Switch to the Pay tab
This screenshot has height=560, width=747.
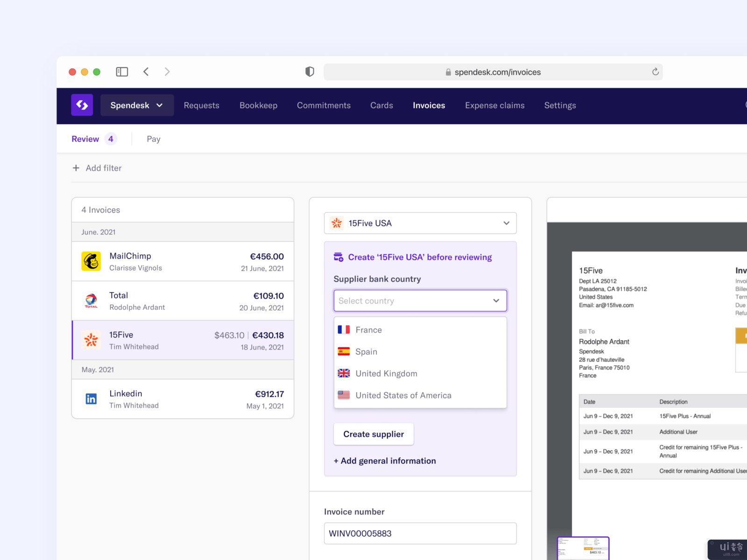coord(154,139)
